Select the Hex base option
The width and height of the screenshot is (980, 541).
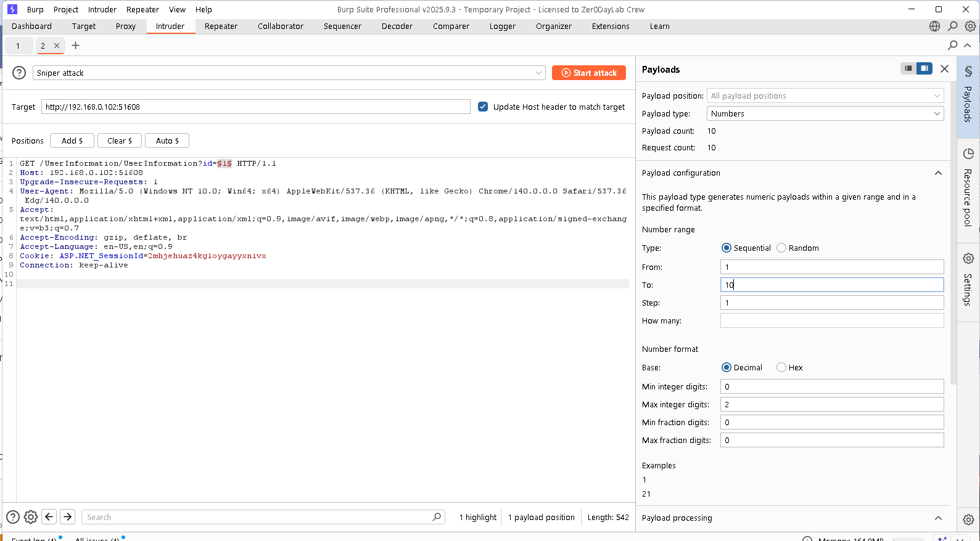pos(781,367)
